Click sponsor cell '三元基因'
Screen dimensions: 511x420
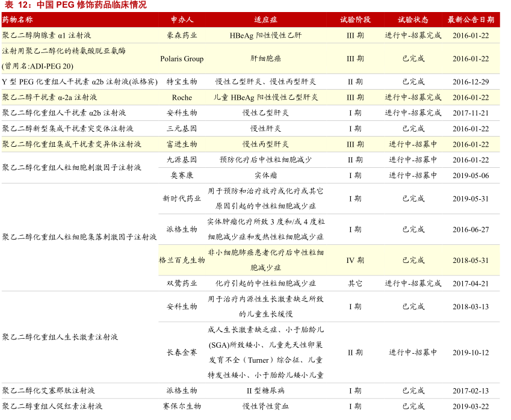[182, 128]
